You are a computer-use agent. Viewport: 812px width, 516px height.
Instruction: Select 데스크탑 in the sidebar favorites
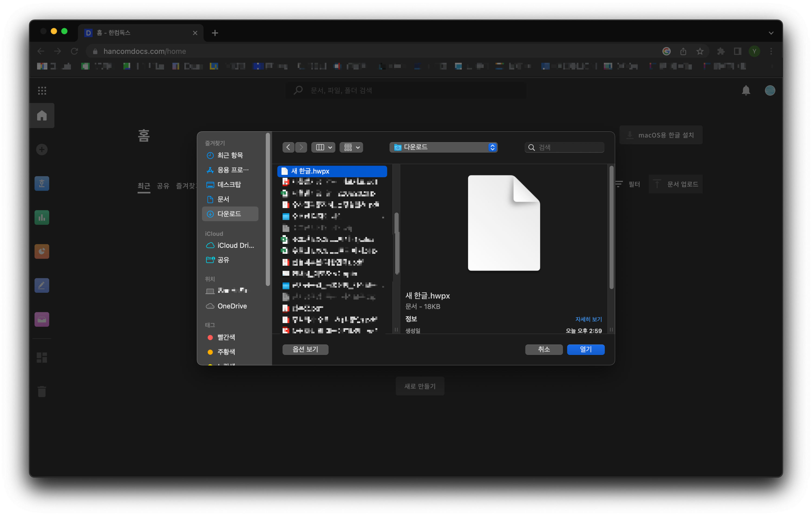229,184
